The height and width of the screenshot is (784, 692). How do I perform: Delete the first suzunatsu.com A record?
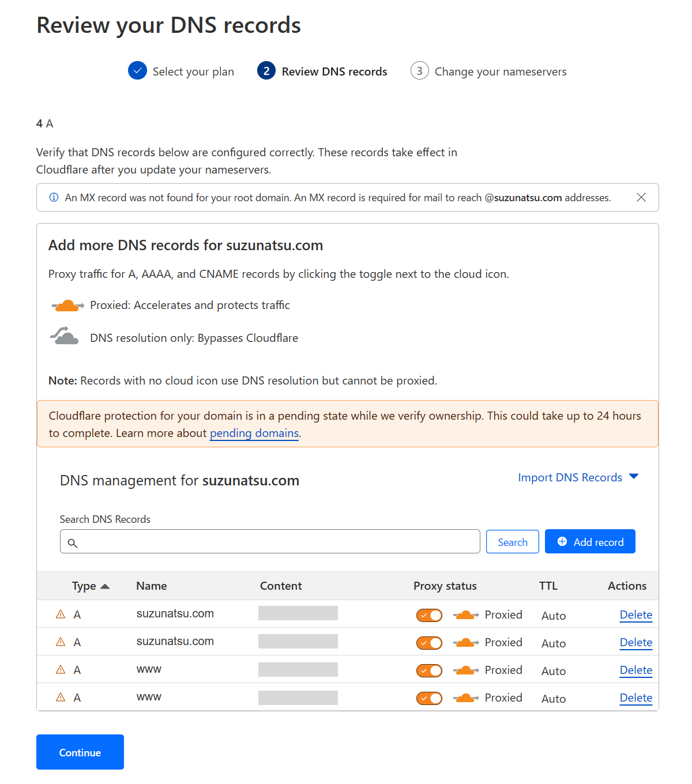coord(636,615)
